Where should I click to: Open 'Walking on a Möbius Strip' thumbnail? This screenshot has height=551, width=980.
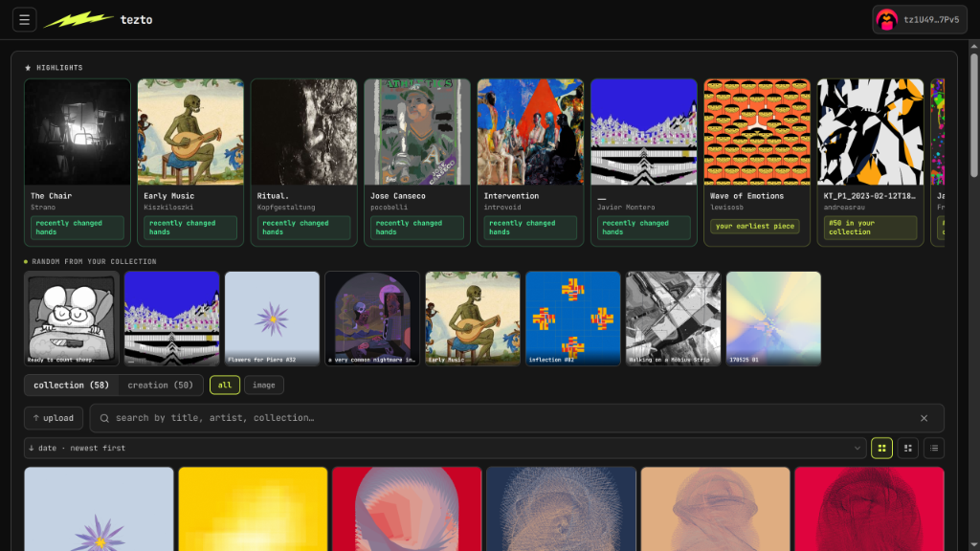coord(673,319)
